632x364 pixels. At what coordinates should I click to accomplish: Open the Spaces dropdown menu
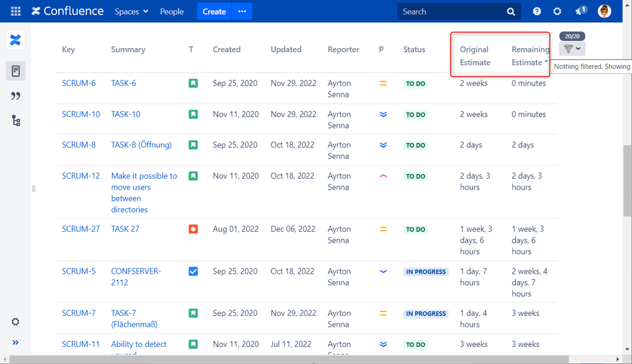click(x=132, y=11)
